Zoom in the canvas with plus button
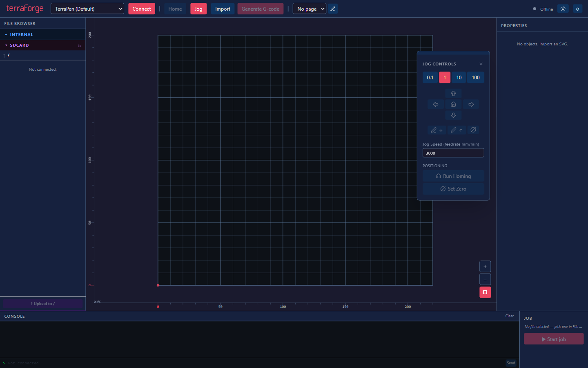The image size is (588, 368). [485, 267]
